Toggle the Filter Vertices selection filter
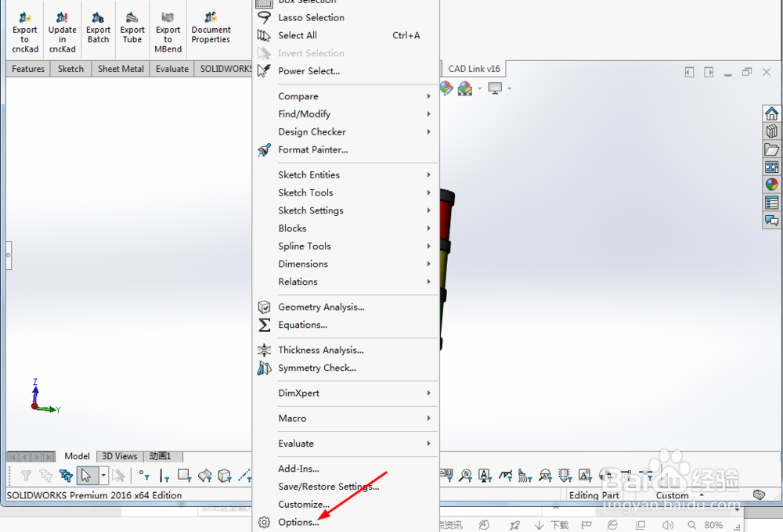Screen dimensions: 783x532 [x=144, y=476]
